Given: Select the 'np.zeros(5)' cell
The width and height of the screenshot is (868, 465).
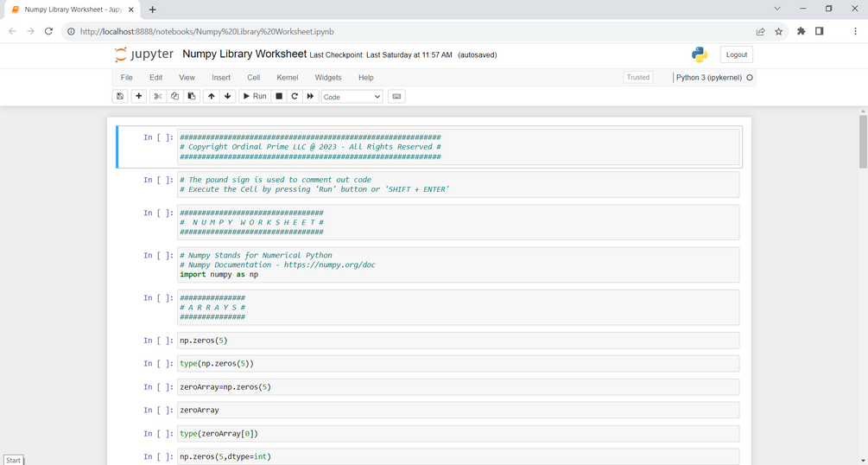Looking at the screenshot, I should coord(459,341).
